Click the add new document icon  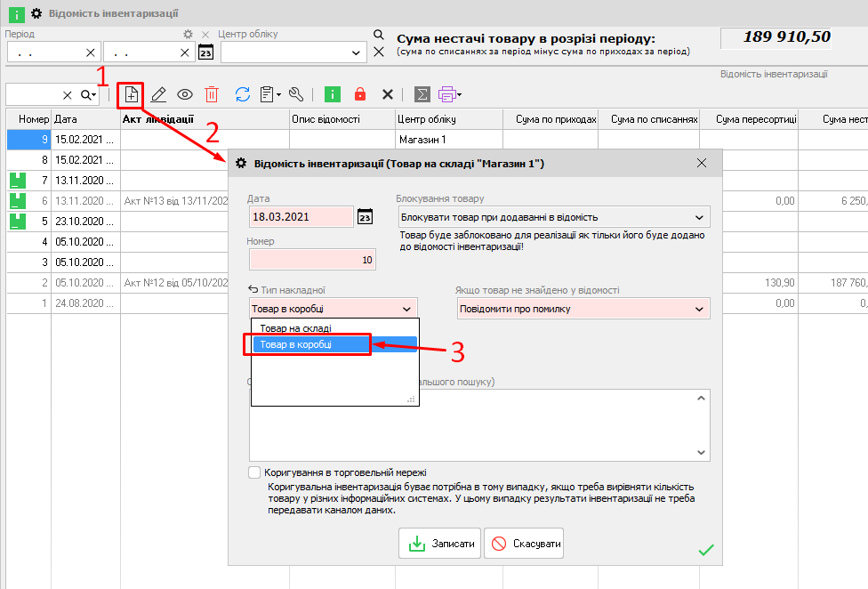(131, 94)
